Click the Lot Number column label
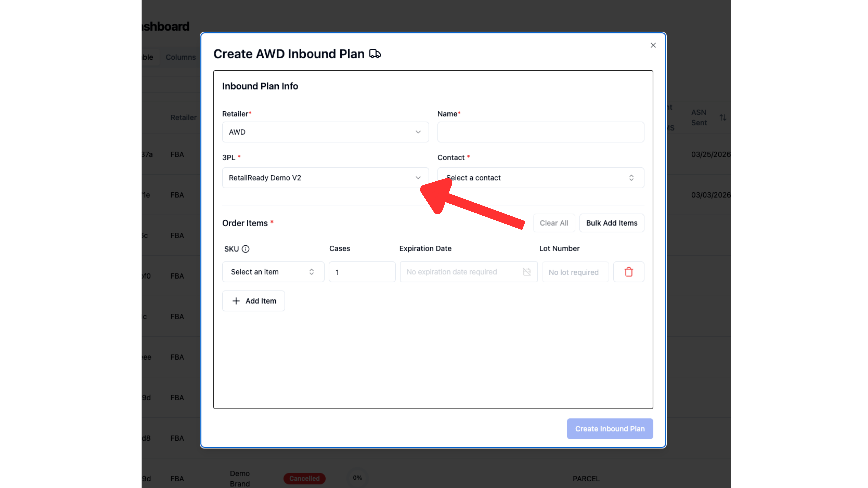868x488 pixels. (x=559, y=249)
